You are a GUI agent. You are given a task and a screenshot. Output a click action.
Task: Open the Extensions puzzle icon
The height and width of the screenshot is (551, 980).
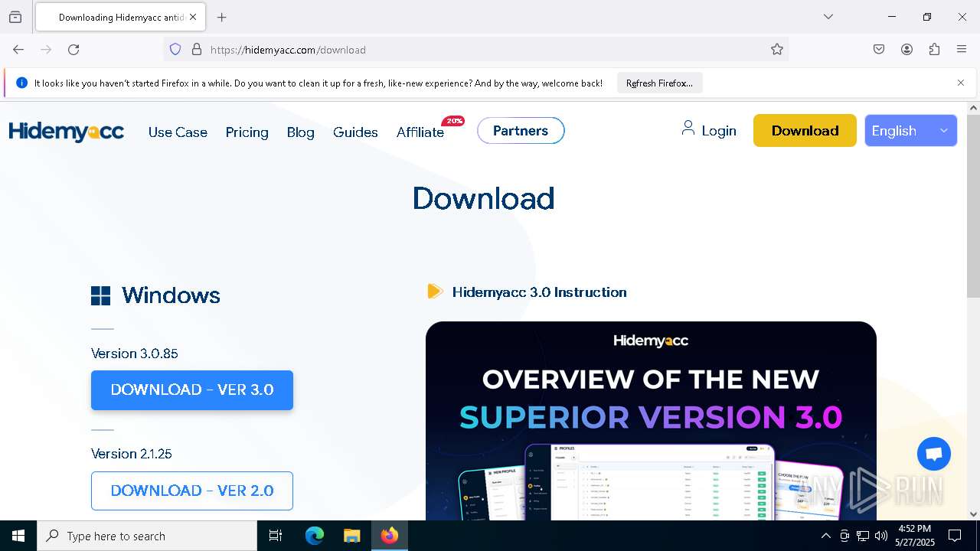(934, 50)
